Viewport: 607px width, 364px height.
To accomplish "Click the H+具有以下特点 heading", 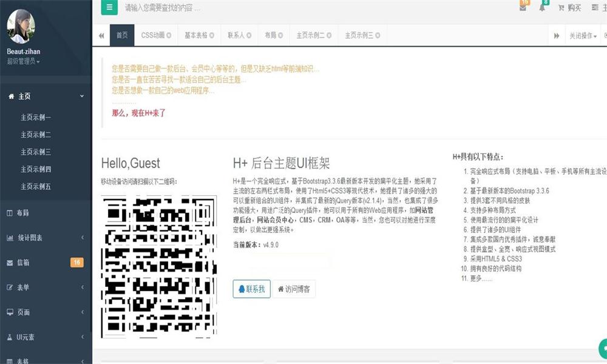I will (478, 157).
